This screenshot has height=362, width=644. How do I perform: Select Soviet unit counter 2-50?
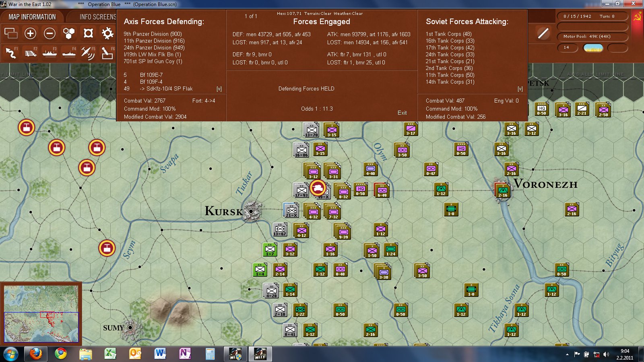[603, 110]
